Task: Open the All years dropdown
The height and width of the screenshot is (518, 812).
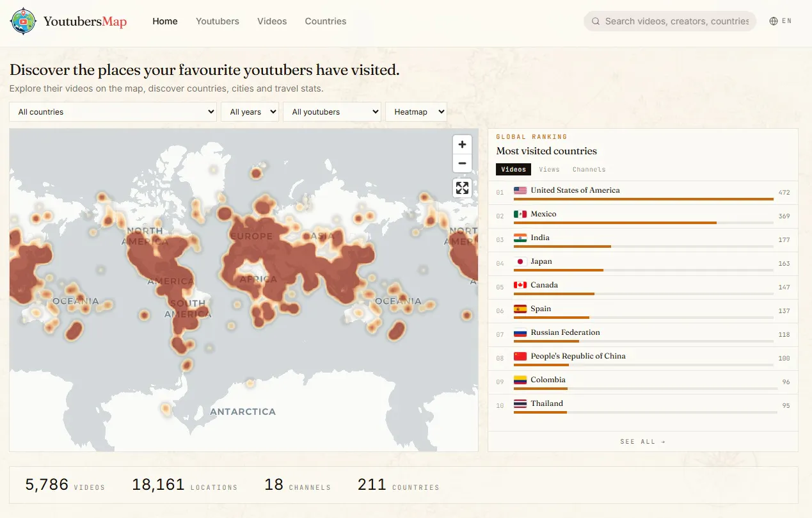Action: point(250,112)
